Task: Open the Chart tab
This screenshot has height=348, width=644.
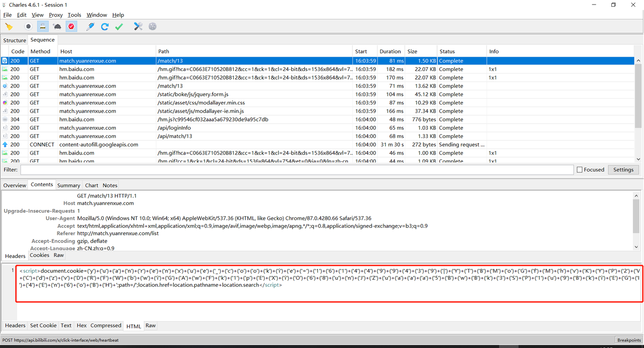Action: tap(92, 185)
